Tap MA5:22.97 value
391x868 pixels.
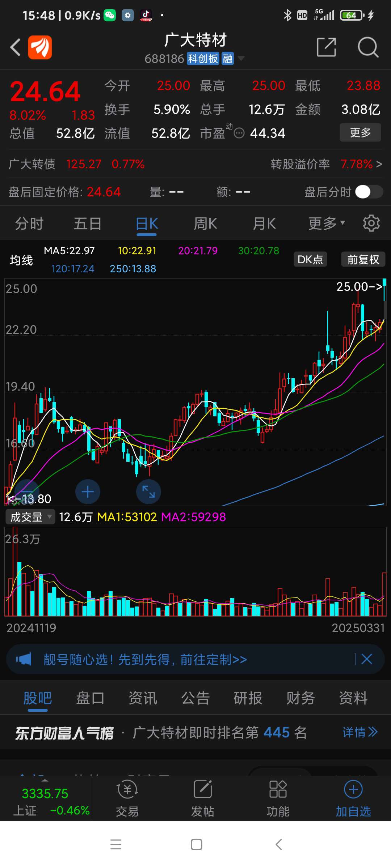(69, 251)
